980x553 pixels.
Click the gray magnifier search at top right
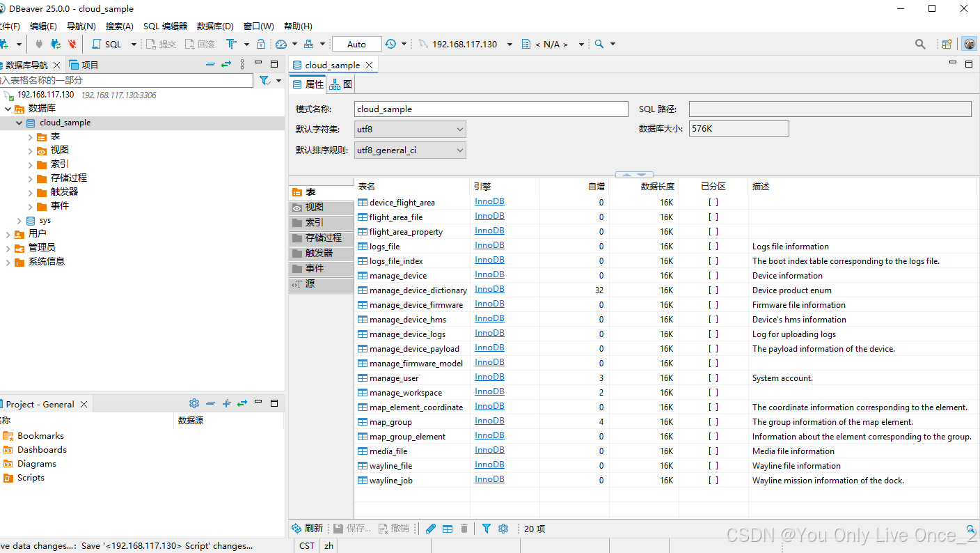(x=920, y=44)
